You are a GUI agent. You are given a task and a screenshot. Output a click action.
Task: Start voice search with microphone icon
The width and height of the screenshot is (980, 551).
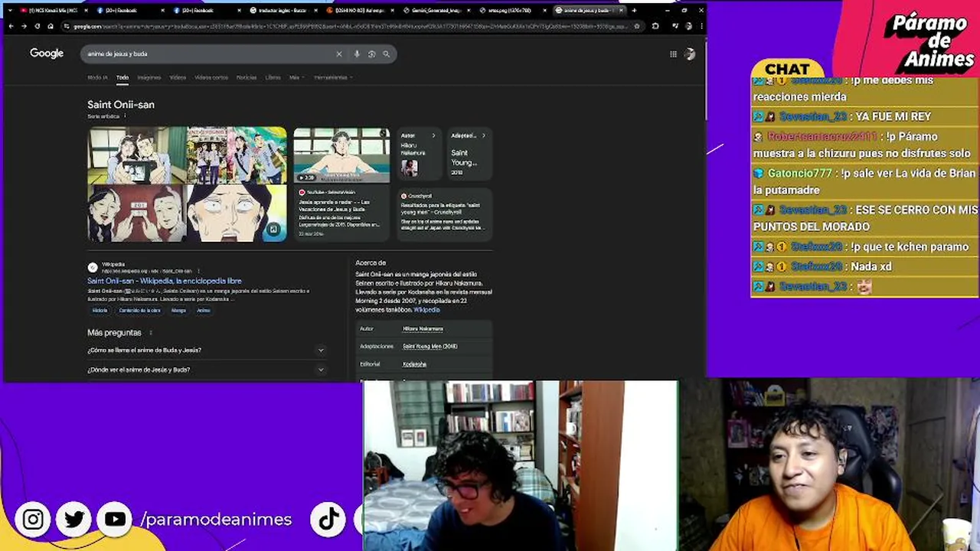click(x=357, y=54)
